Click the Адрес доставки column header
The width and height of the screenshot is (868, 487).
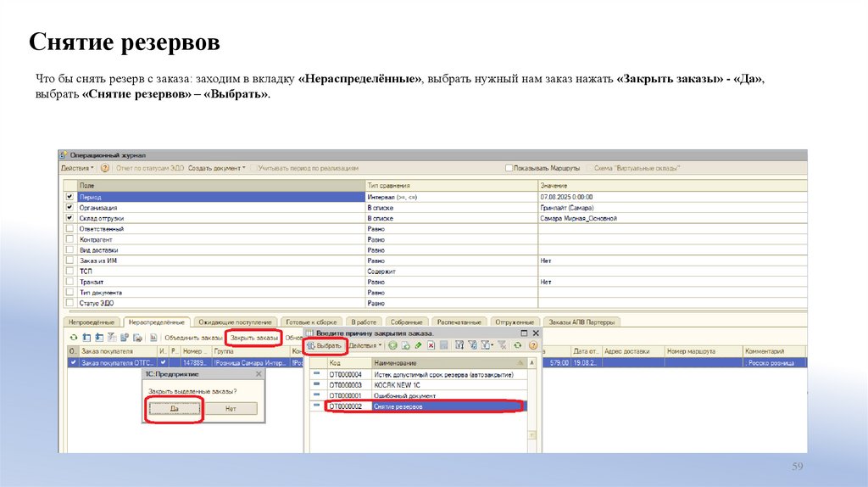coord(634,351)
